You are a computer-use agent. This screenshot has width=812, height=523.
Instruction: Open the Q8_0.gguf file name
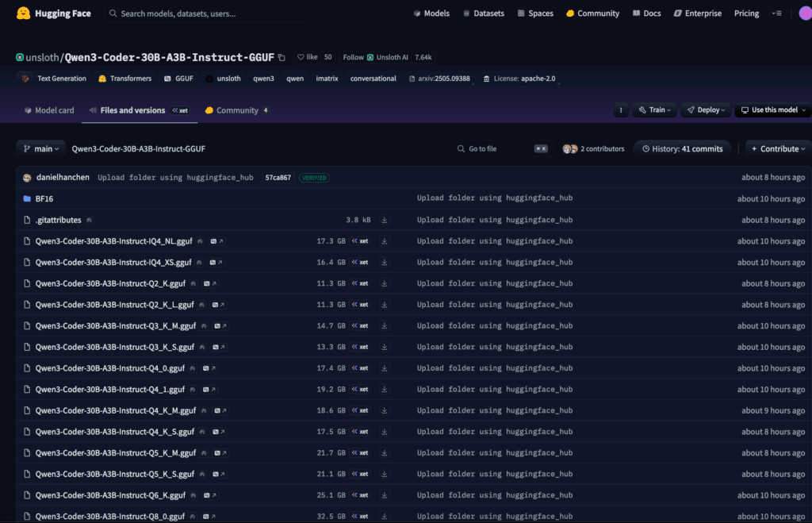click(x=109, y=517)
